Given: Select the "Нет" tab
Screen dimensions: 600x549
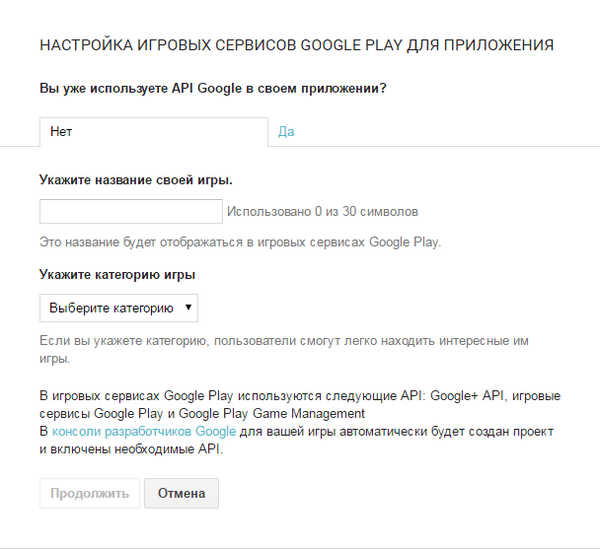Looking at the screenshot, I should tap(153, 132).
